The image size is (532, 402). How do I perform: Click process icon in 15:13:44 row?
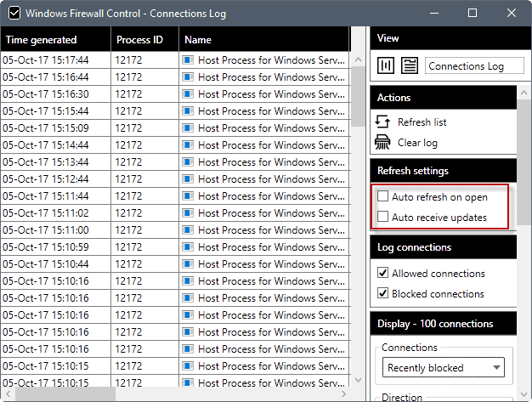pos(188,161)
